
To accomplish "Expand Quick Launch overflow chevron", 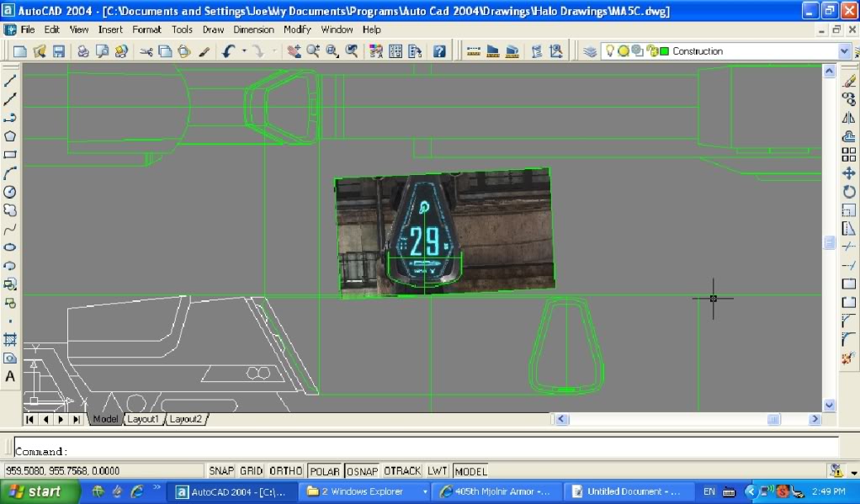I will (157, 487).
